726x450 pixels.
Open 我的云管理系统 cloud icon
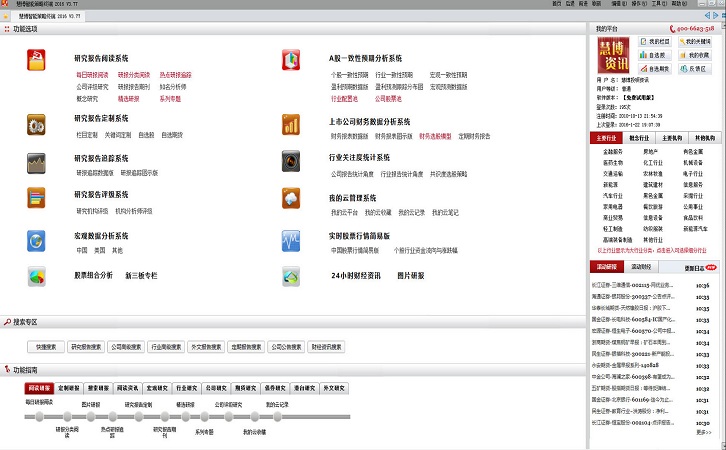point(291,199)
